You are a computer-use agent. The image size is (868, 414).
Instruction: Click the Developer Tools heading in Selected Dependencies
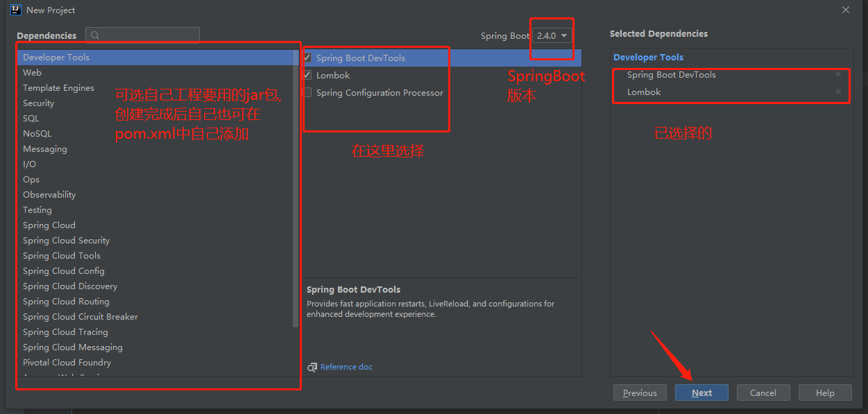(x=648, y=57)
